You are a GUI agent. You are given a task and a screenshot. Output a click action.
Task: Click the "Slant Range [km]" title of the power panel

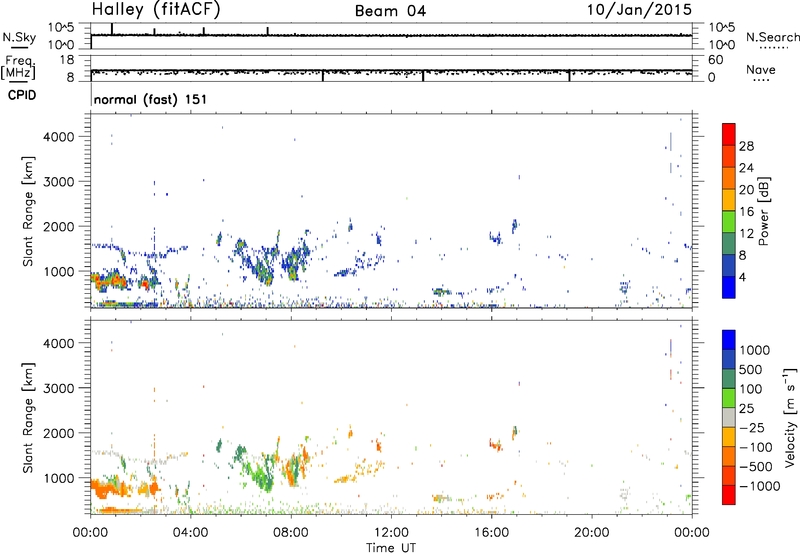click(x=28, y=211)
